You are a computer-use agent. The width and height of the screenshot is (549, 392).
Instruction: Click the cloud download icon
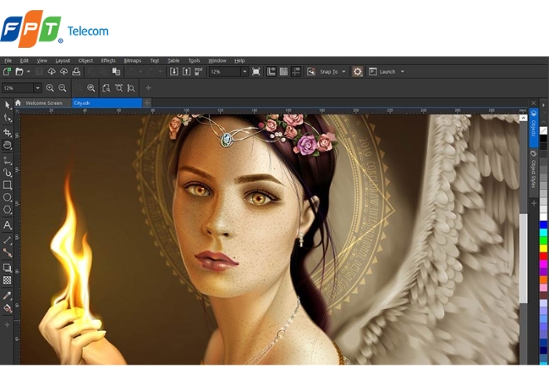click(51, 72)
